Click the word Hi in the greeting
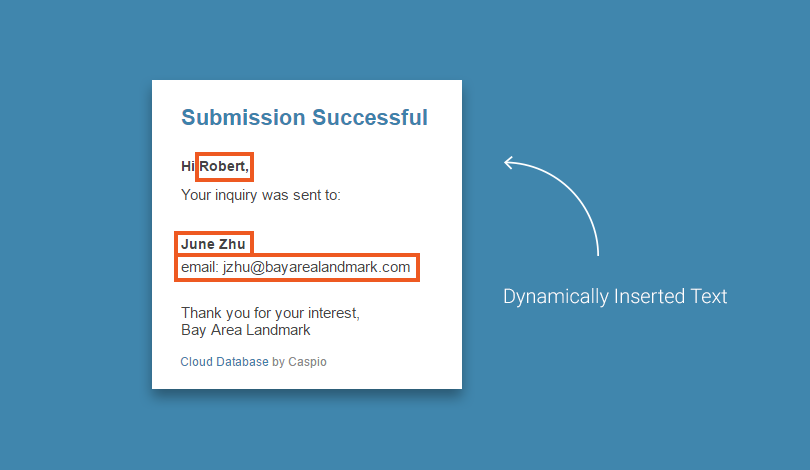 188,166
